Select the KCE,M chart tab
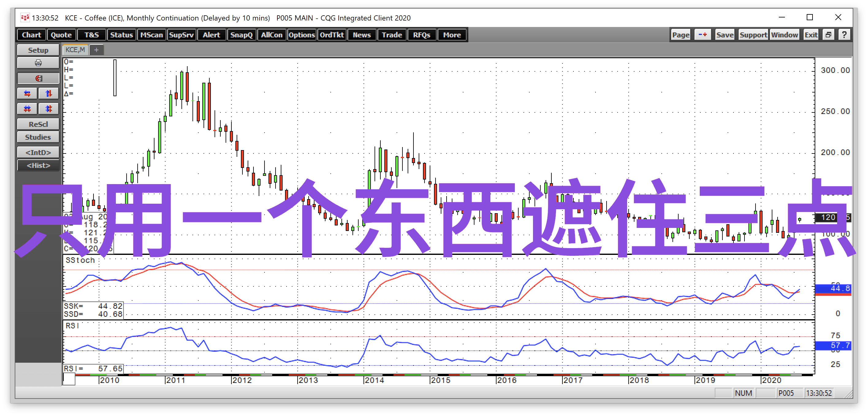868x416 pixels. pyautogui.click(x=75, y=50)
